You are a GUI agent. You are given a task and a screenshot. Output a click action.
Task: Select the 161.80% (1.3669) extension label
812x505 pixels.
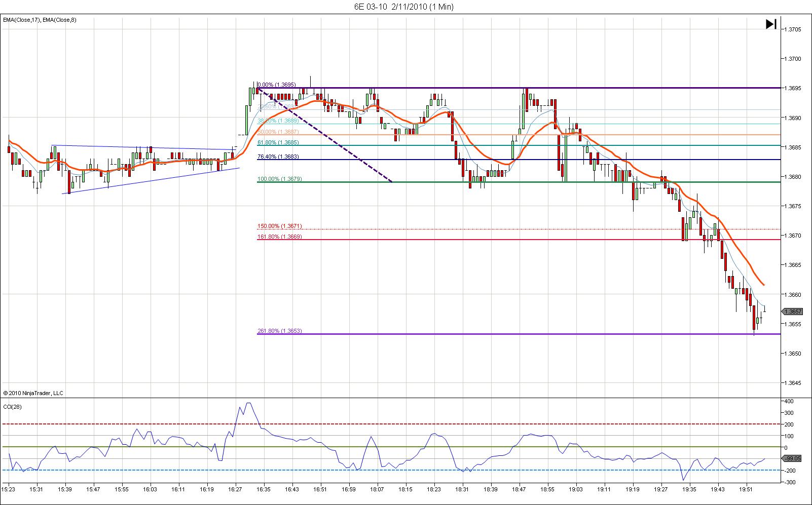[279, 237]
